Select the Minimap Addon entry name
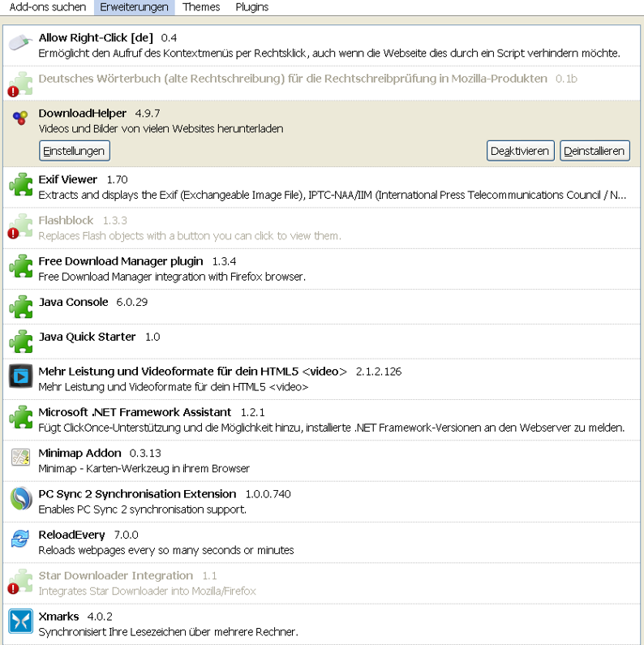 [x=79, y=453]
